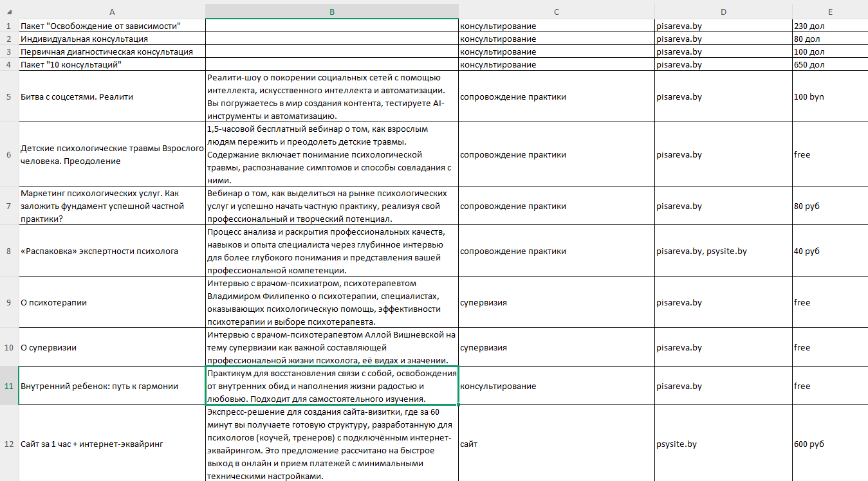868x481 pixels.
Task: Click description starting 'Реалити-шоу о покорении'
Action: [332, 96]
